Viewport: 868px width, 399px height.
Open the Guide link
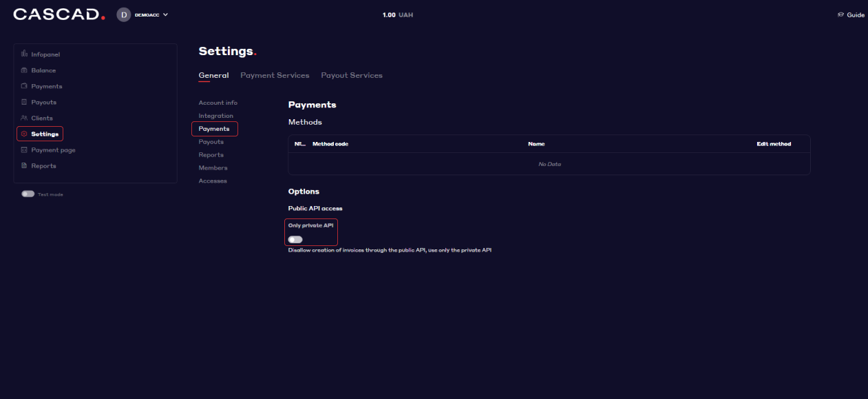[851, 13]
